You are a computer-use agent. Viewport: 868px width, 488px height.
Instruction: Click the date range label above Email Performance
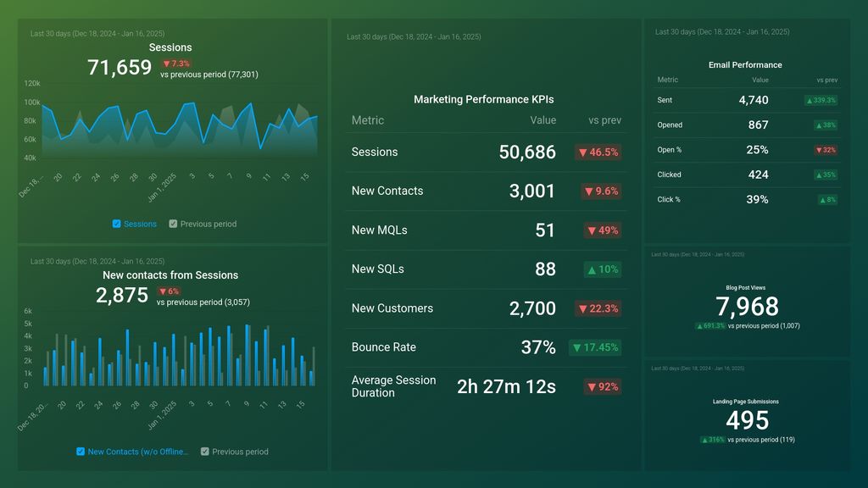[x=722, y=32]
